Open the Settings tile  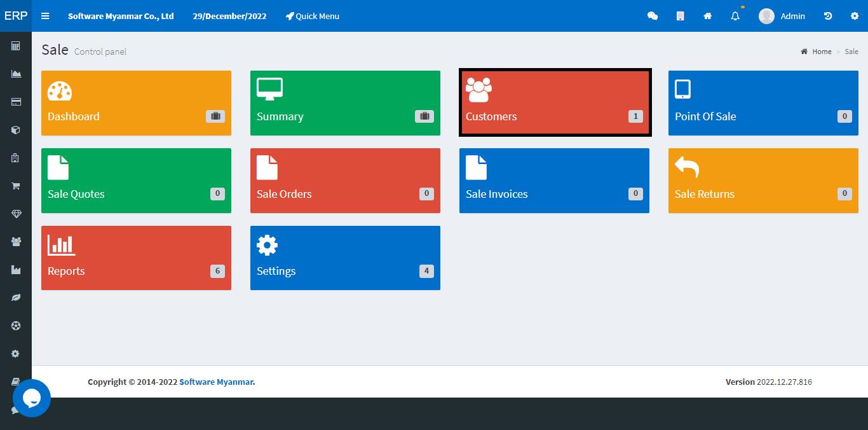point(345,258)
